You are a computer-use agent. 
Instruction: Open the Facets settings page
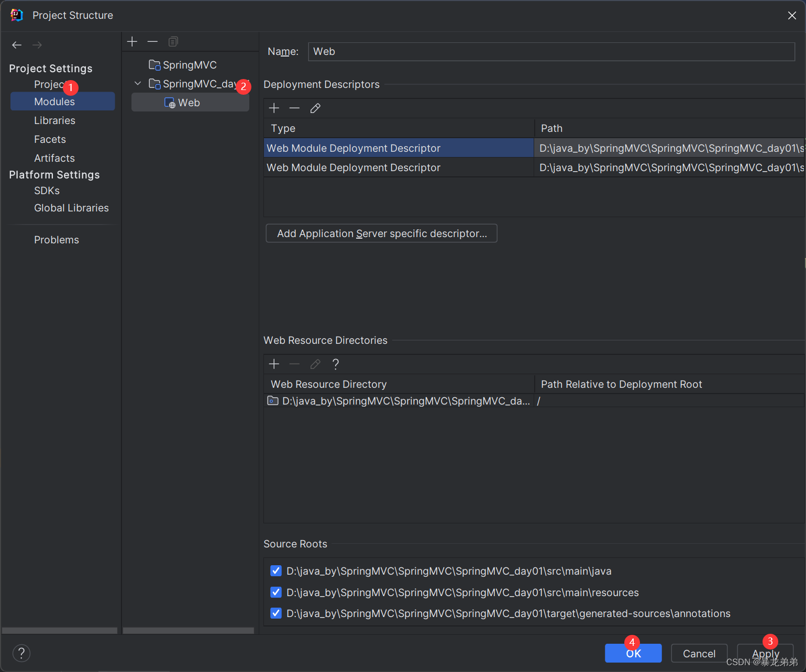50,139
